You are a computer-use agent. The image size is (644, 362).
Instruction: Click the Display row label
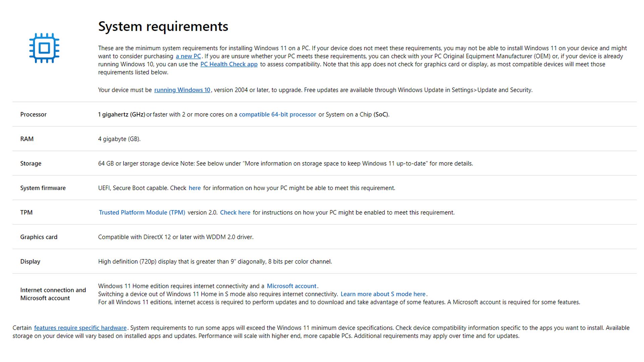point(30,261)
